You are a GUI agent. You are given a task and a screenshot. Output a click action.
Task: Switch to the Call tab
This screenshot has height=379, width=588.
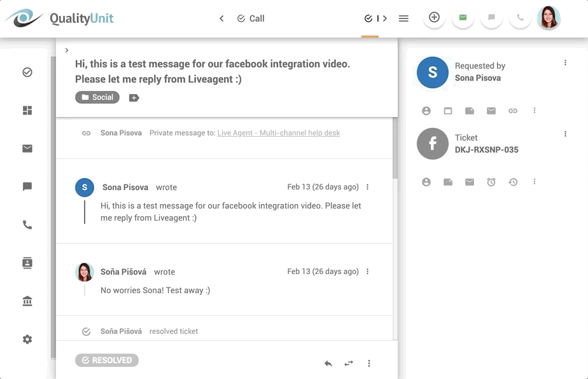(251, 18)
